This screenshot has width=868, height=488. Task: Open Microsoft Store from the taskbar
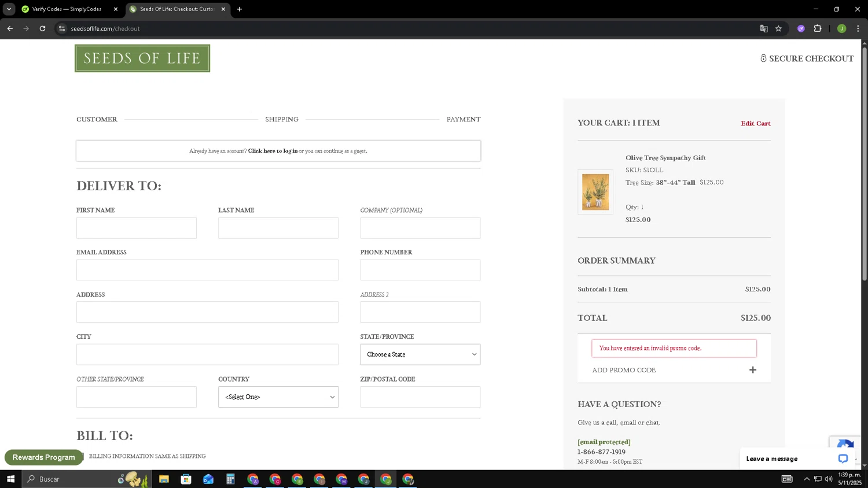186,479
